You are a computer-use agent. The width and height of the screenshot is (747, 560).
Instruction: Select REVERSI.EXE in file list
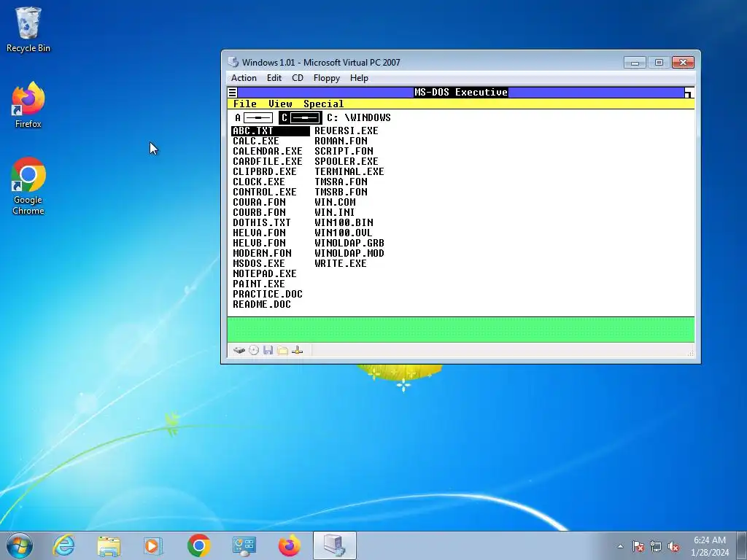[347, 131]
